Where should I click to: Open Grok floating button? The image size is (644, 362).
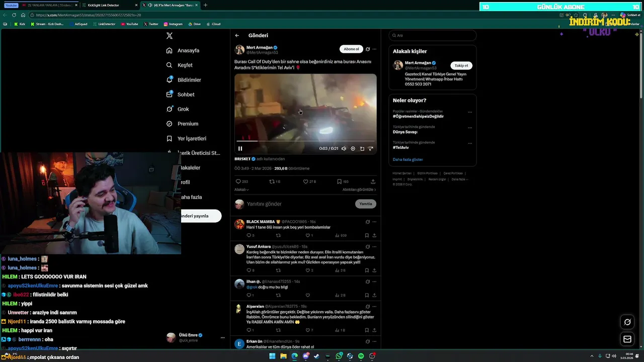pyautogui.click(x=627, y=322)
